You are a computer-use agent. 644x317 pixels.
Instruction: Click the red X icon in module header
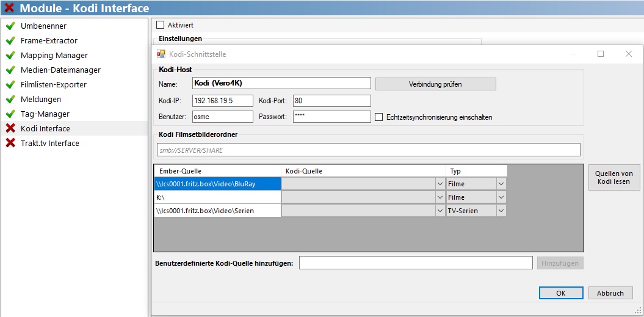9,8
